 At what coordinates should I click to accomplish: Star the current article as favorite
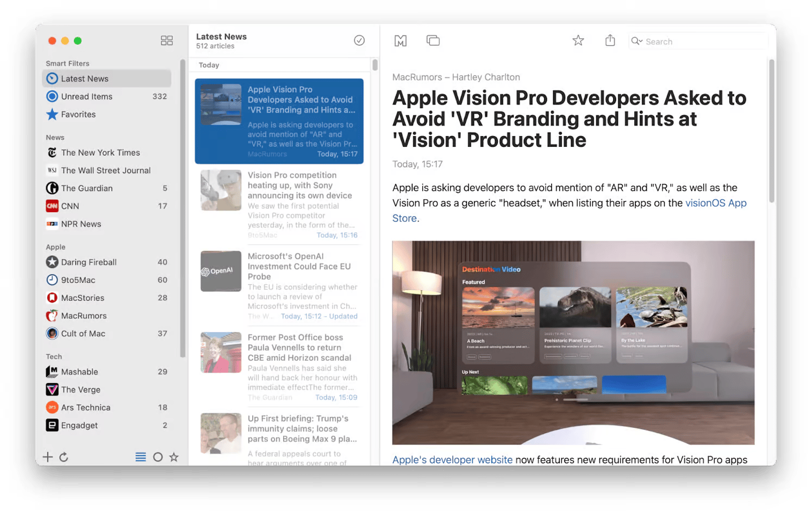tap(578, 41)
